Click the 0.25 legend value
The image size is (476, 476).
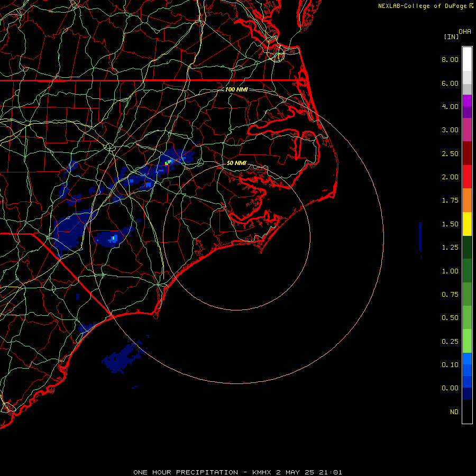[450, 342]
